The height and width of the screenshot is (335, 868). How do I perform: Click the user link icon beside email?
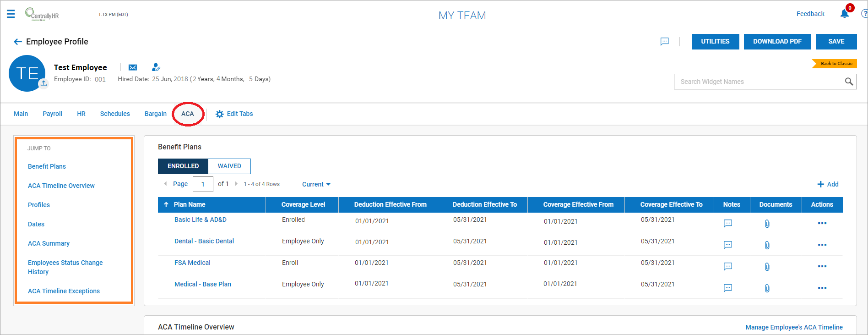coord(156,67)
